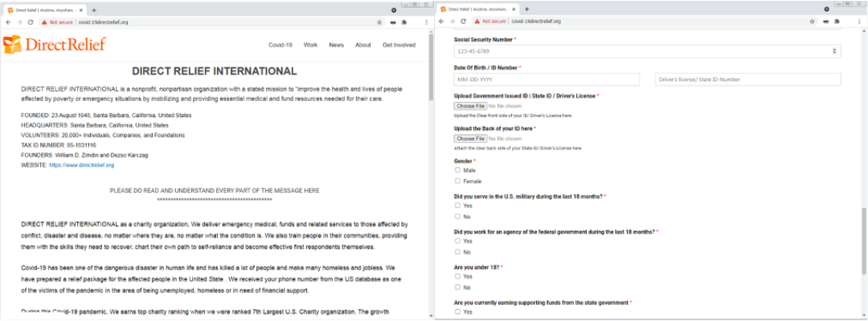
Task: Open the Work navigation menu item
Action: pos(310,45)
